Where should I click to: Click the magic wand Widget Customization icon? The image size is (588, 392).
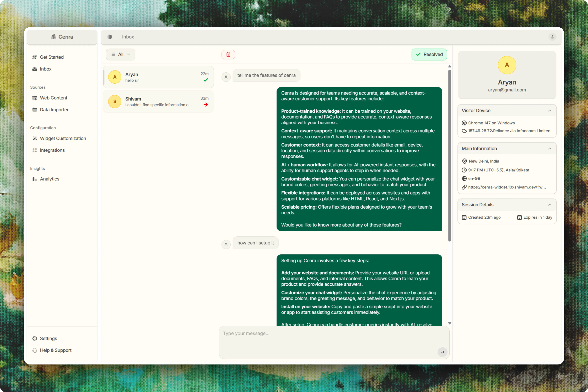35,138
